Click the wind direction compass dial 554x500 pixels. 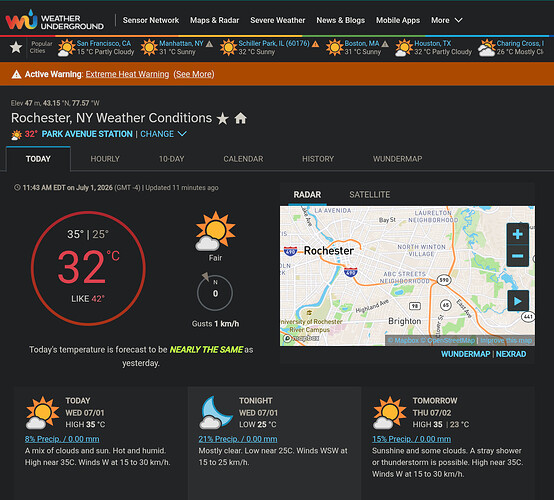pyautogui.click(x=214, y=292)
